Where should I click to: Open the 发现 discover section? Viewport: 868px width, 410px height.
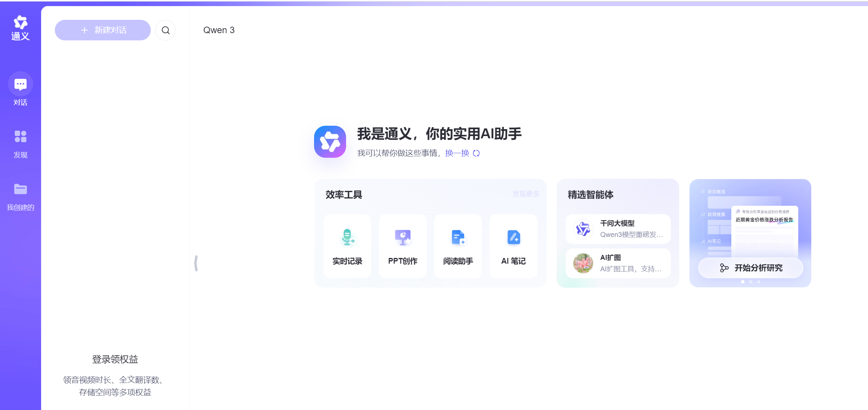click(x=21, y=144)
